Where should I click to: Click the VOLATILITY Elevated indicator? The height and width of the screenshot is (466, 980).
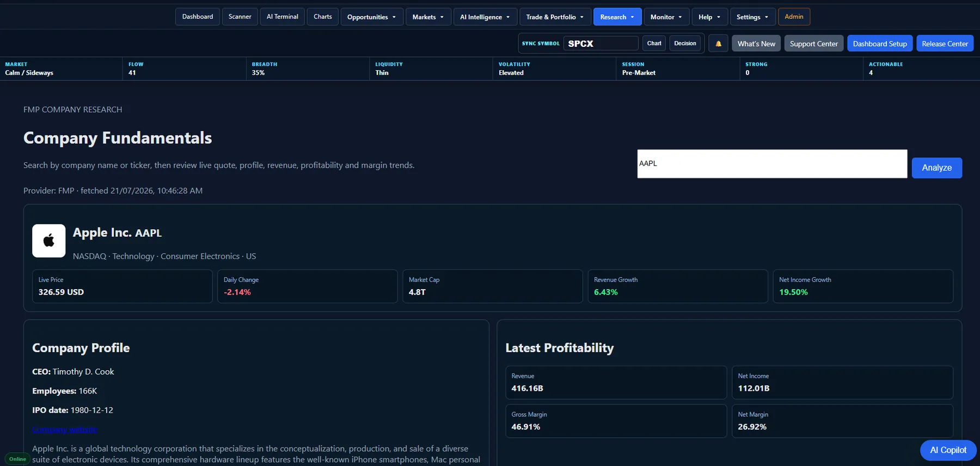click(x=554, y=69)
